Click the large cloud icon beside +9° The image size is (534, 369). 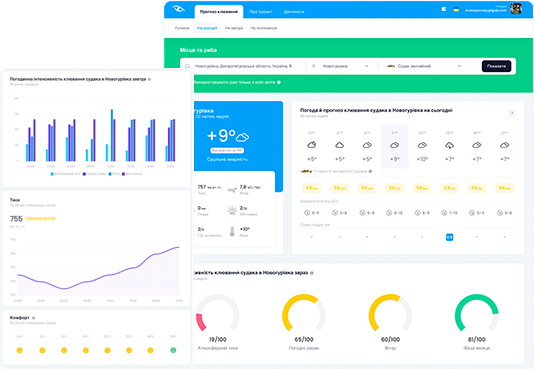click(x=242, y=137)
